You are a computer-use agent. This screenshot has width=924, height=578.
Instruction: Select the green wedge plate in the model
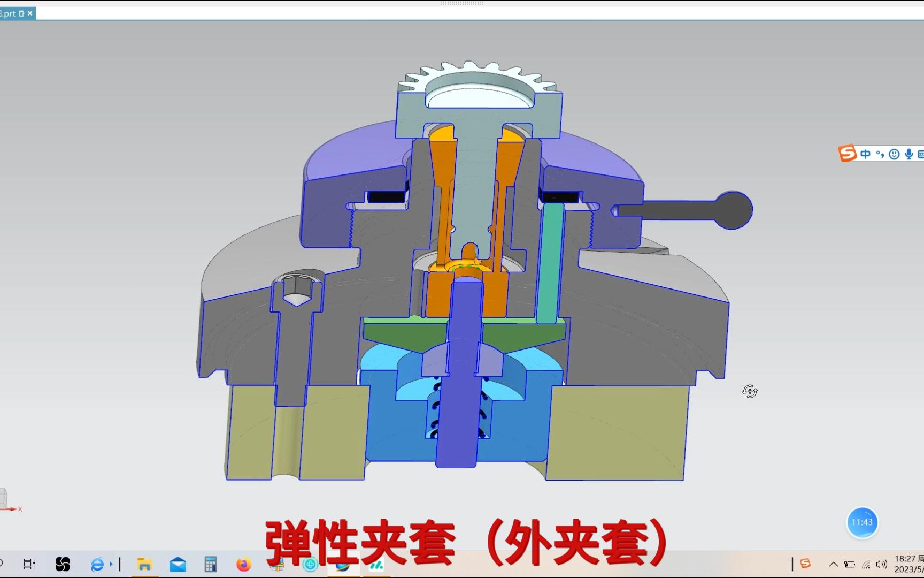pyautogui.click(x=406, y=332)
